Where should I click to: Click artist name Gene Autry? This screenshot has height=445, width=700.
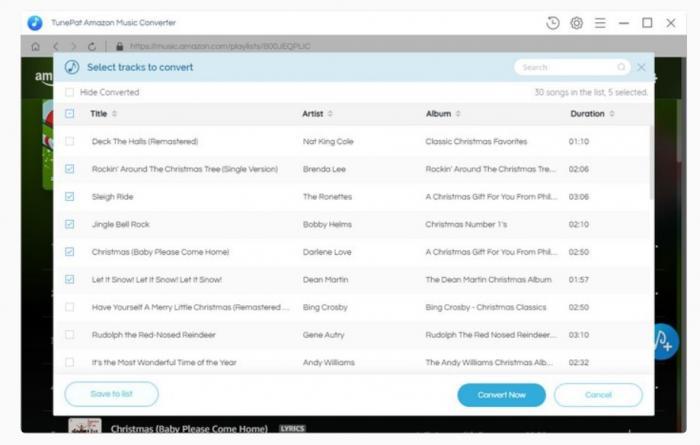pos(324,335)
